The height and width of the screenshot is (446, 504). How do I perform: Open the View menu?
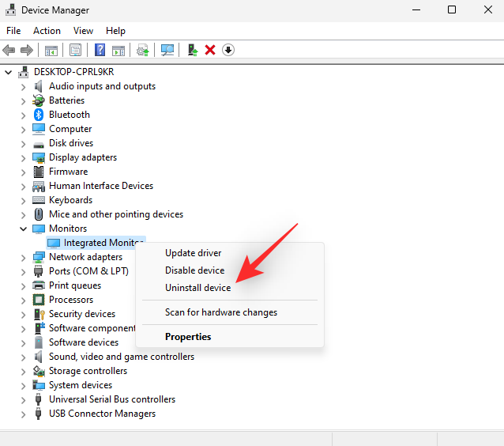[83, 31]
